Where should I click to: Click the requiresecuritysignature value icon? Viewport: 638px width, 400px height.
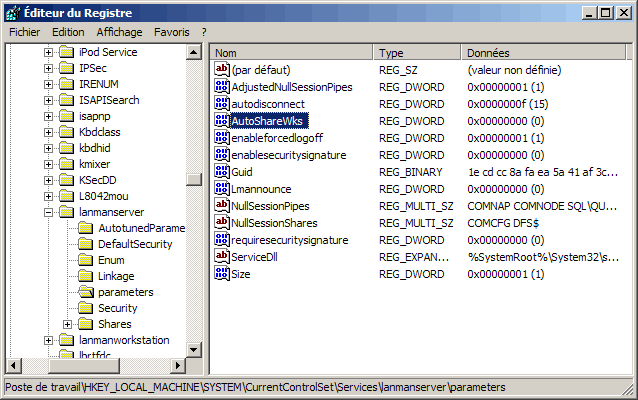[222, 240]
